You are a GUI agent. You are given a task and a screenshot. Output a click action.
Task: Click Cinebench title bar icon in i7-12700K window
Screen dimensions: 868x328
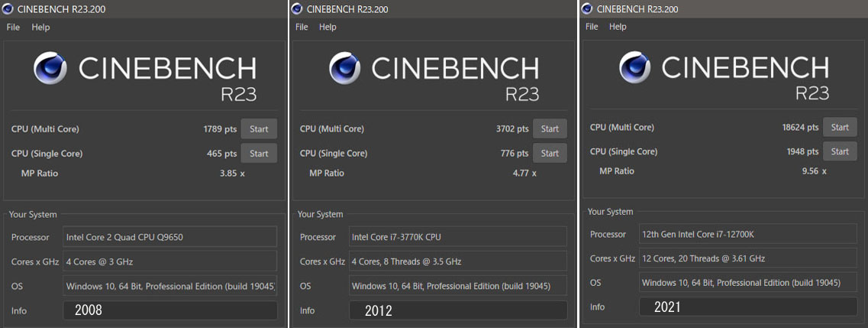(587, 9)
